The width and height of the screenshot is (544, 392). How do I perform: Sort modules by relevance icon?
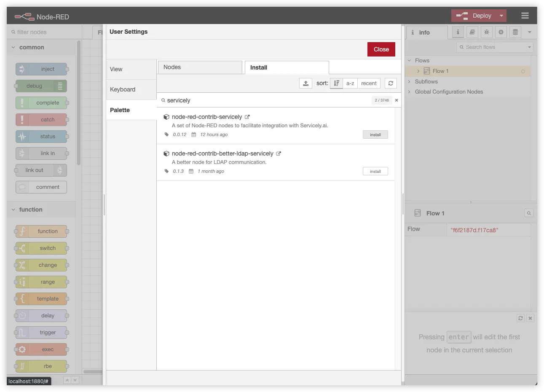[x=336, y=83]
